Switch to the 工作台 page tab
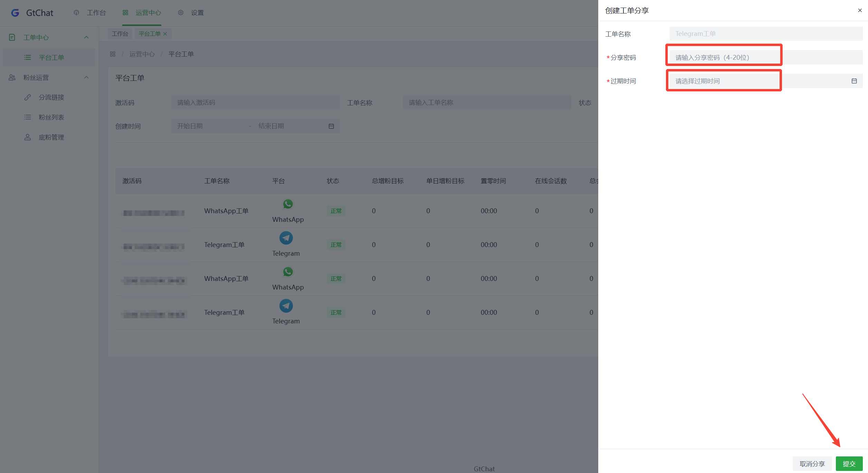 (120, 34)
